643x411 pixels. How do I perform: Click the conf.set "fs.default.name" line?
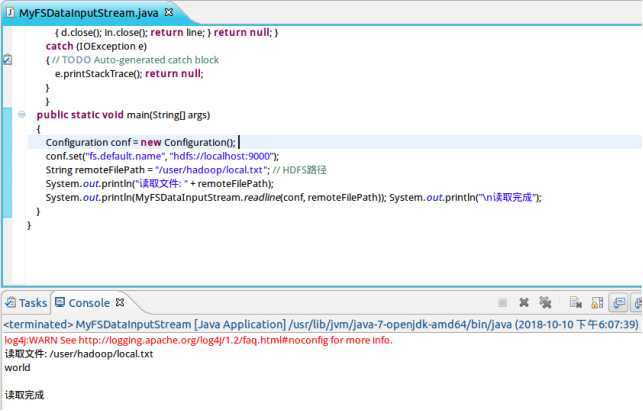pos(162,156)
